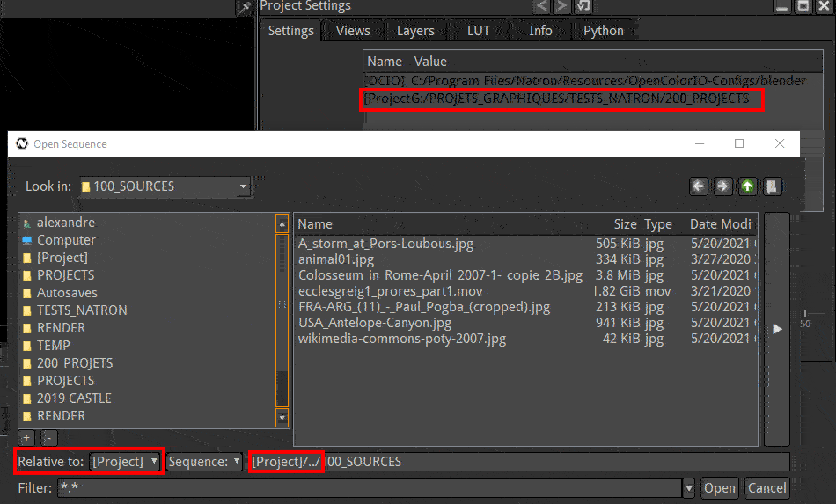Maximize the Open Sequence dialog
836x504 pixels.
[739, 144]
